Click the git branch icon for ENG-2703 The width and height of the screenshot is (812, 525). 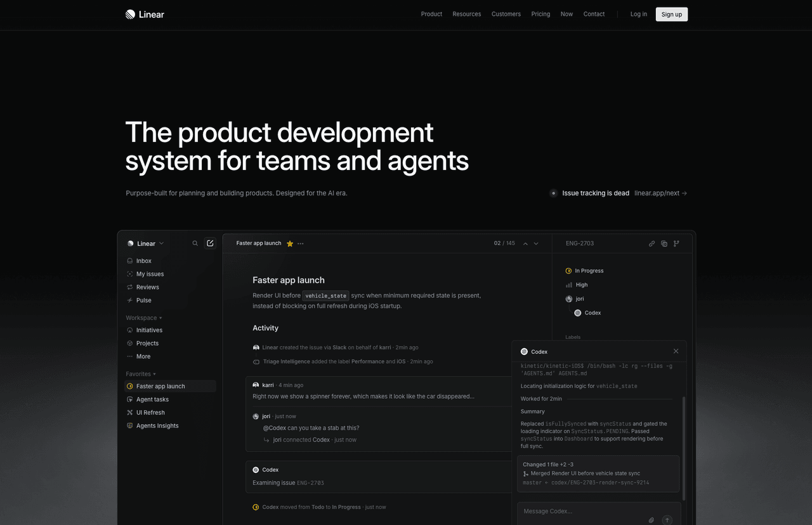(x=676, y=243)
